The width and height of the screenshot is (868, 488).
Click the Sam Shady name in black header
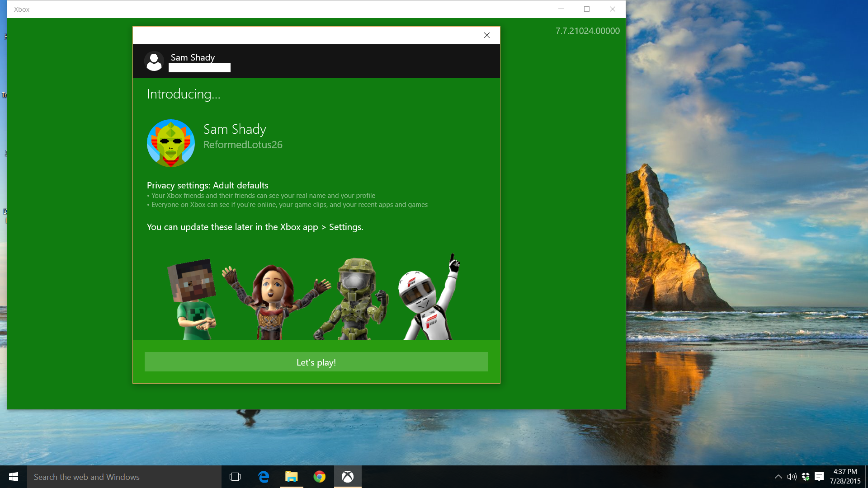click(x=193, y=57)
